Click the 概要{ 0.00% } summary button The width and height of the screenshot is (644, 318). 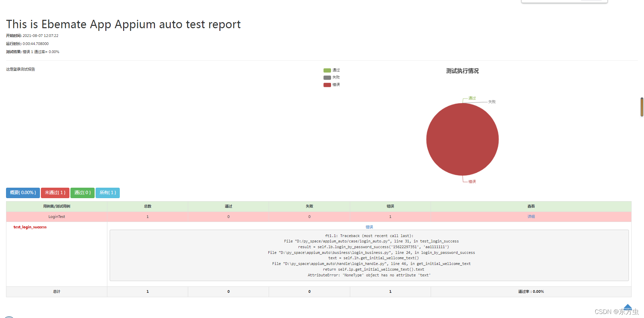click(x=23, y=193)
